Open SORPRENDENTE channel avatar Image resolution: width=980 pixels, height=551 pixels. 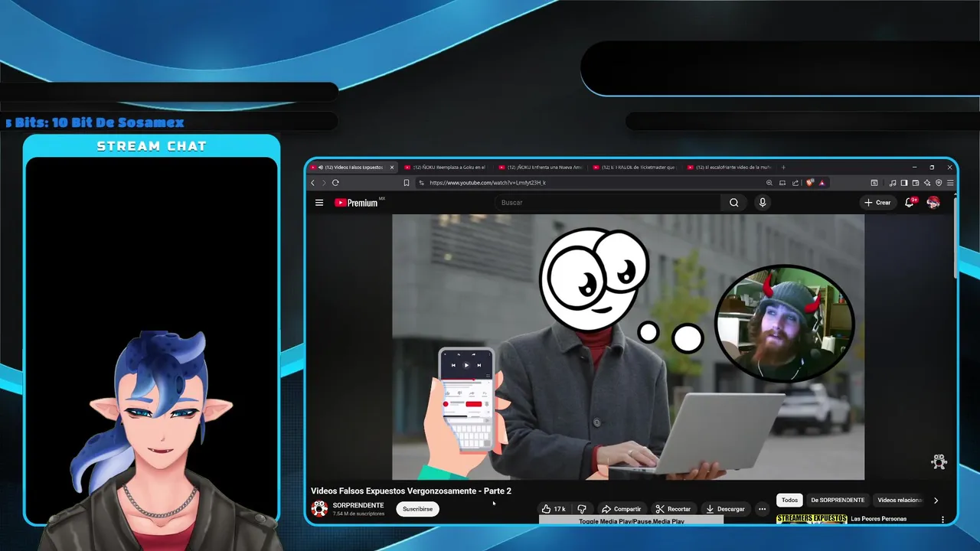click(x=319, y=509)
